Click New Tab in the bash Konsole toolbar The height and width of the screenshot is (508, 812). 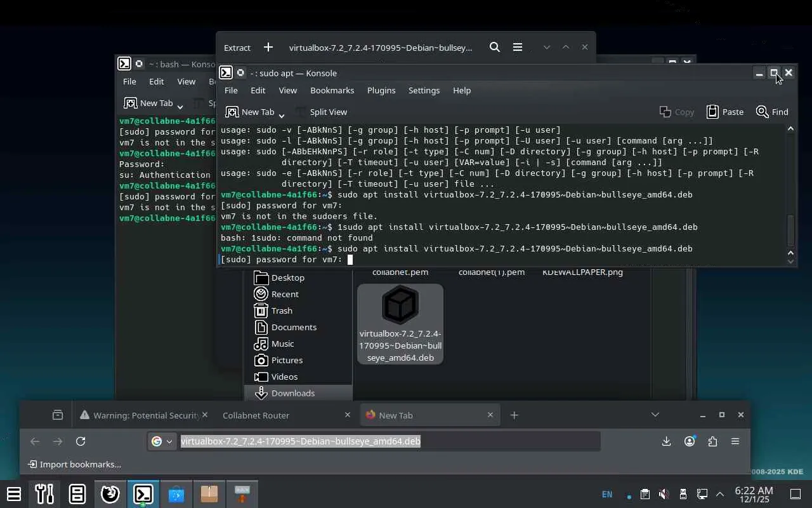[148, 103]
